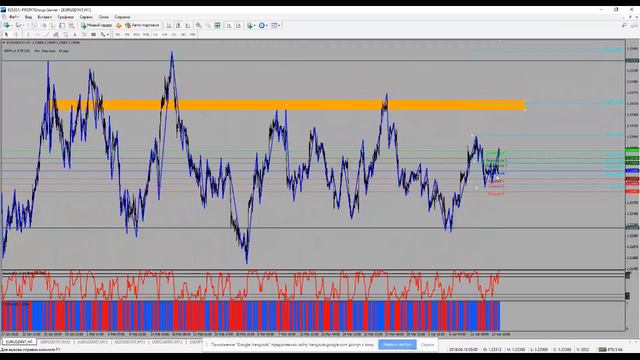Zoom in on the chart

click(x=199, y=25)
